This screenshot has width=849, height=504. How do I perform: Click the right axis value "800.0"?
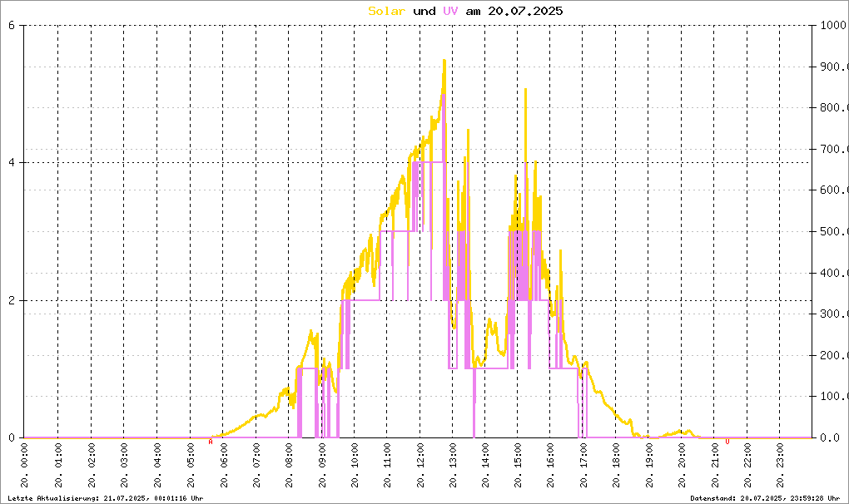coord(834,107)
